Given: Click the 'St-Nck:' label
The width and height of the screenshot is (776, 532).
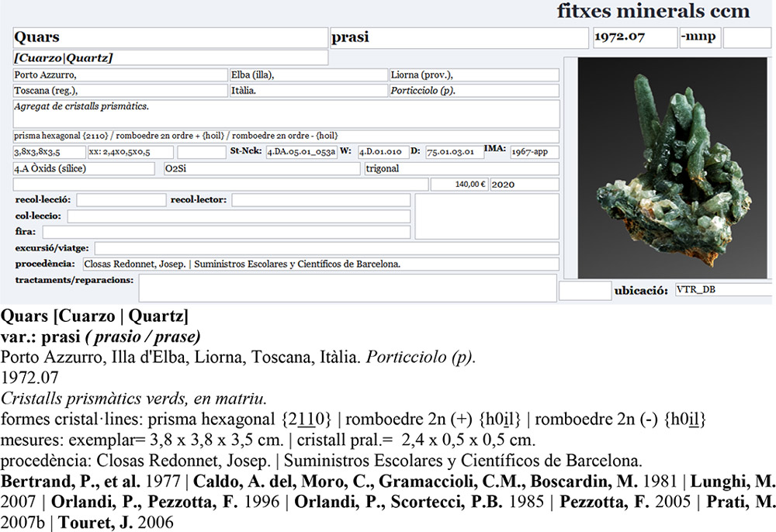Looking at the screenshot, I should (246, 150).
